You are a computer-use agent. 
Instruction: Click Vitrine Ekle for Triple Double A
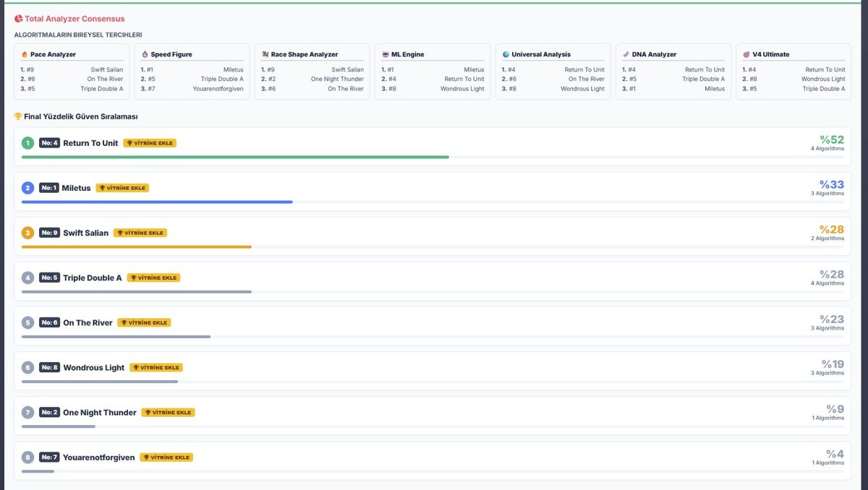coord(153,278)
